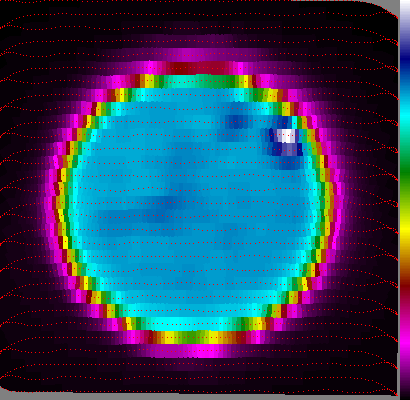This screenshot has width=410, height=400.
Task: Pick the yellow segment on the color scale
Action: pos(405,228)
